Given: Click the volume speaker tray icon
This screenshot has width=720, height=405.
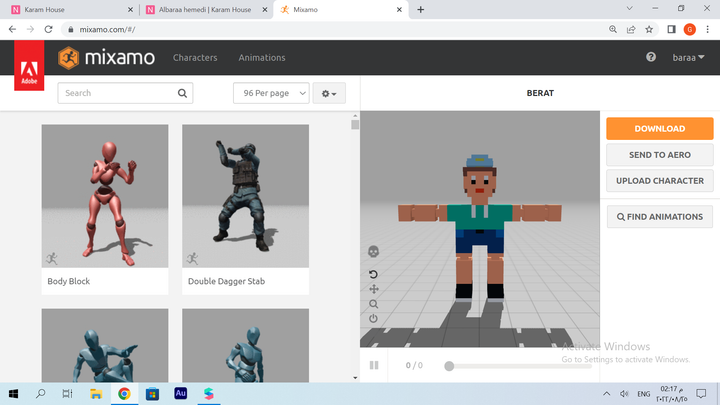Looking at the screenshot, I should point(624,394).
